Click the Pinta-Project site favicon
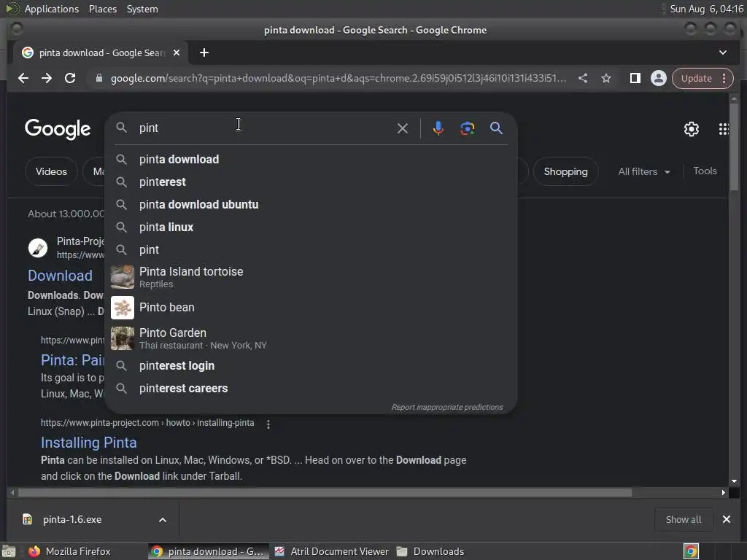 (38, 248)
